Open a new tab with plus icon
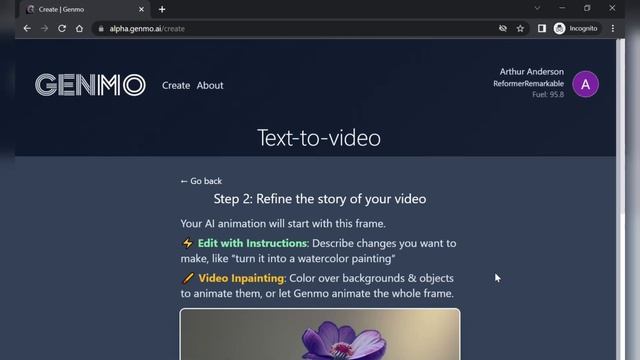640x360 pixels. click(x=162, y=9)
